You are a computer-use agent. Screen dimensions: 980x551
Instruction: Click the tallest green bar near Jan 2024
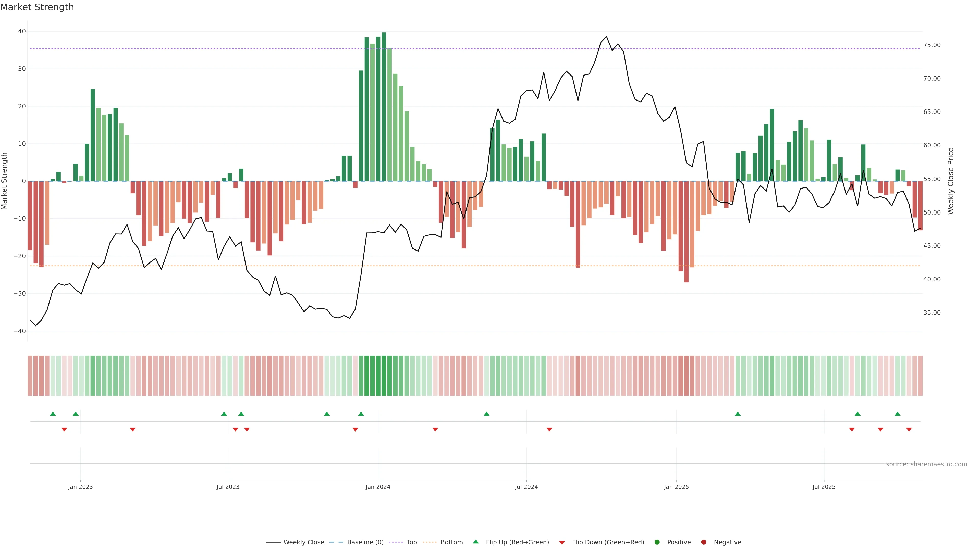384,106
